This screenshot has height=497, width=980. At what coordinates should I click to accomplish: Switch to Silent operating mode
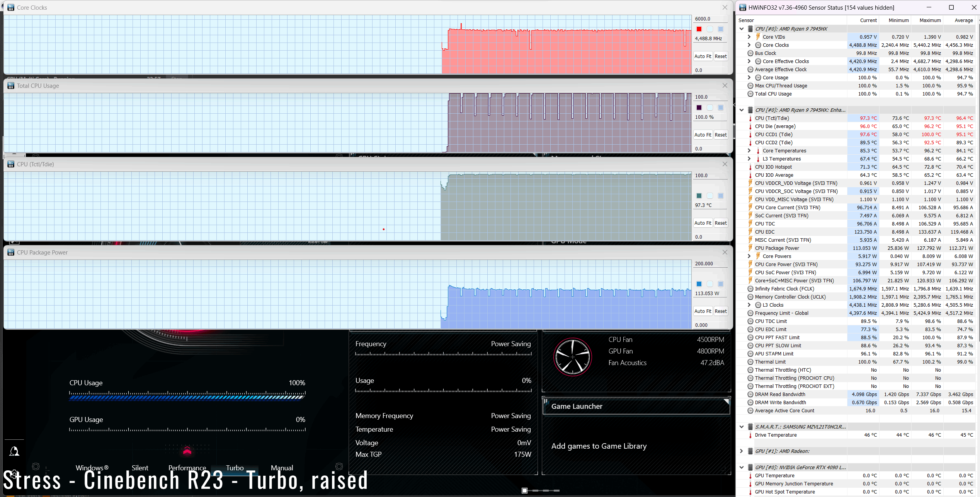[x=140, y=468]
